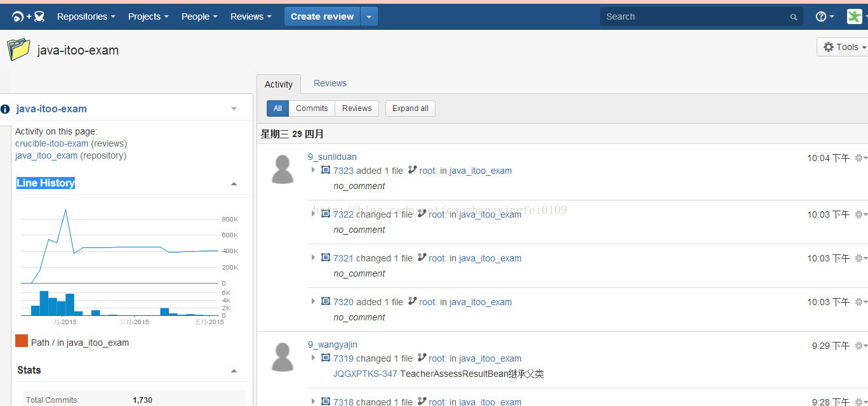
Task: Click the info icon beside java-itoo-exam
Action: [x=5, y=109]
